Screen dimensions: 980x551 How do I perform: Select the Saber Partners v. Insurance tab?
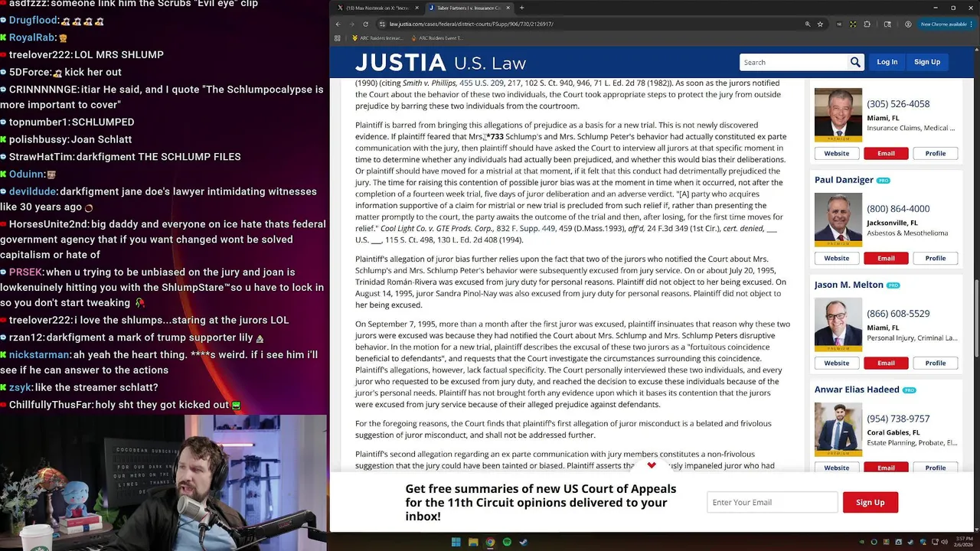coord(469,8)
